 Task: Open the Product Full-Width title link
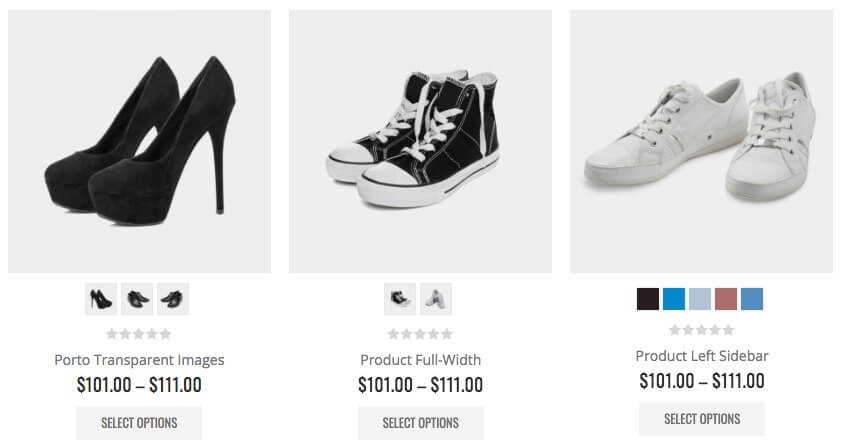(x=420, y=360)
